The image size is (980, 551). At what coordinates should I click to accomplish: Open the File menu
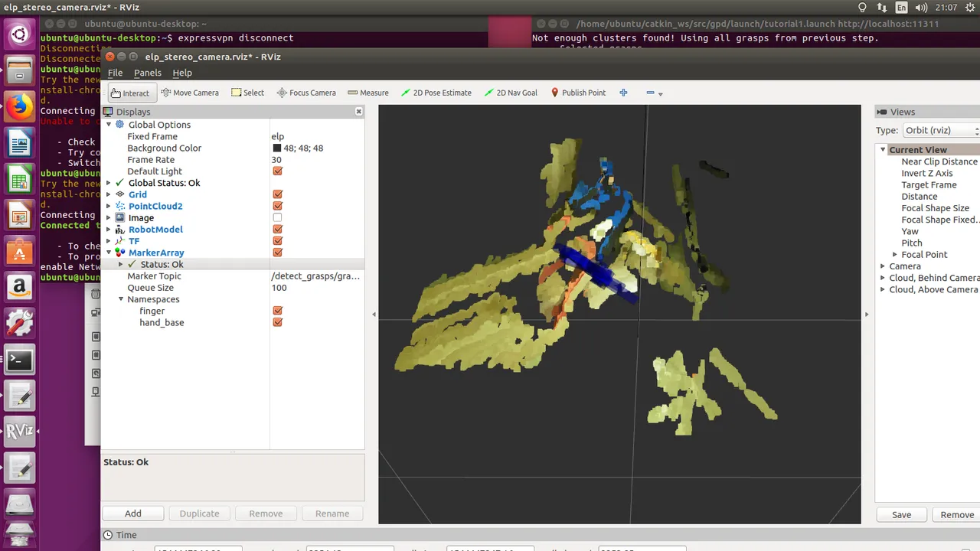(x=115, y=73)
